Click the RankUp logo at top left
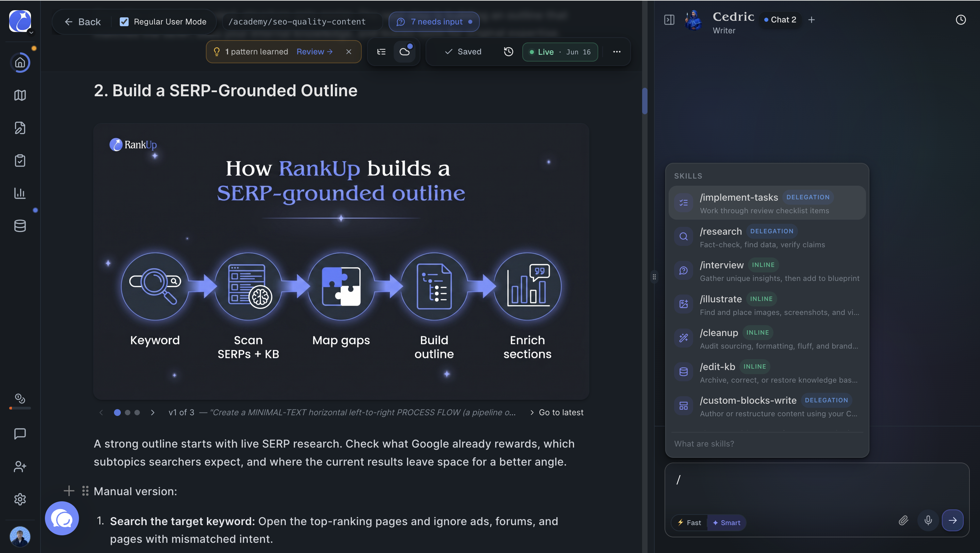 tap(20, 20)
